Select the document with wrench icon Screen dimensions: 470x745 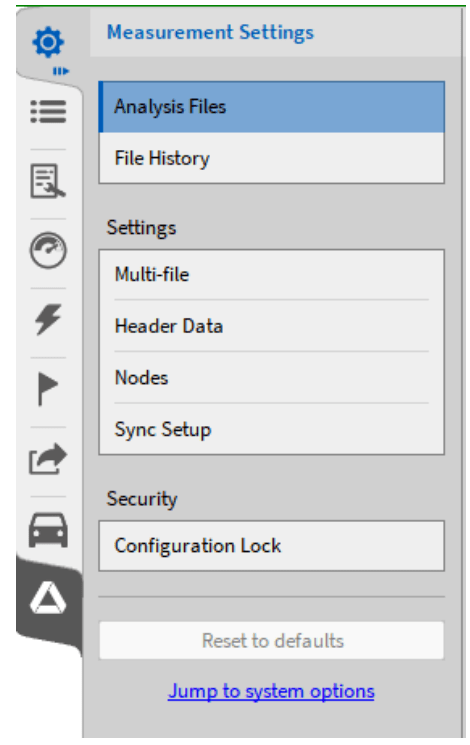[48, 181]
